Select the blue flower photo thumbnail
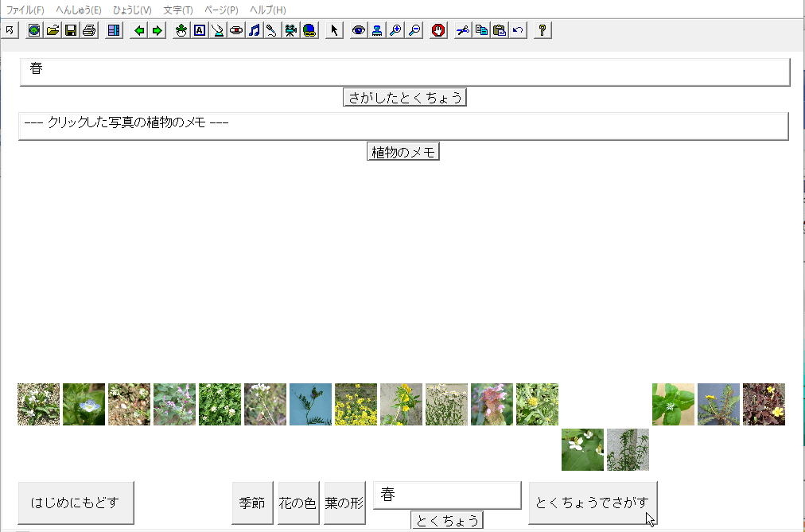The height and width of the screenshot is (532, 805). click(x=84, y=404)
